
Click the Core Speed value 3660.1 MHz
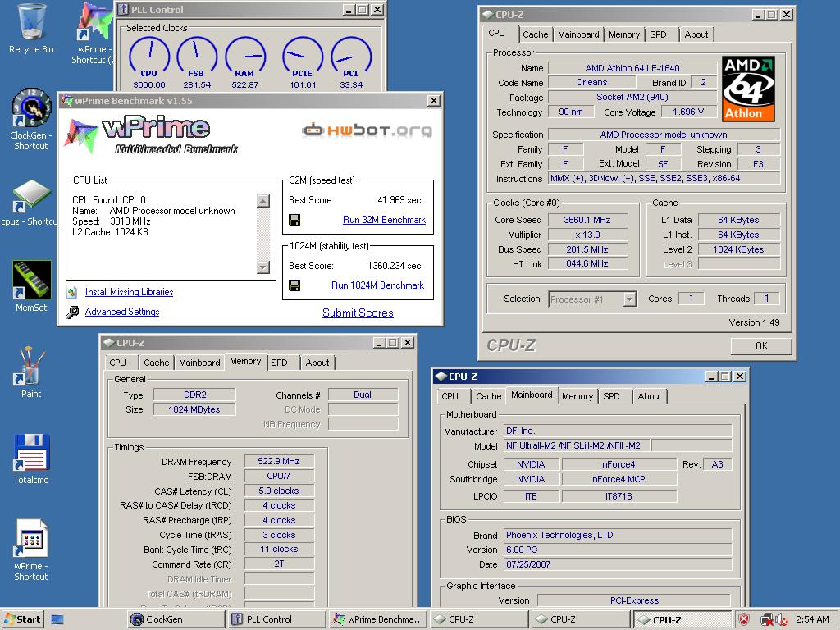[x=587, y=220]
